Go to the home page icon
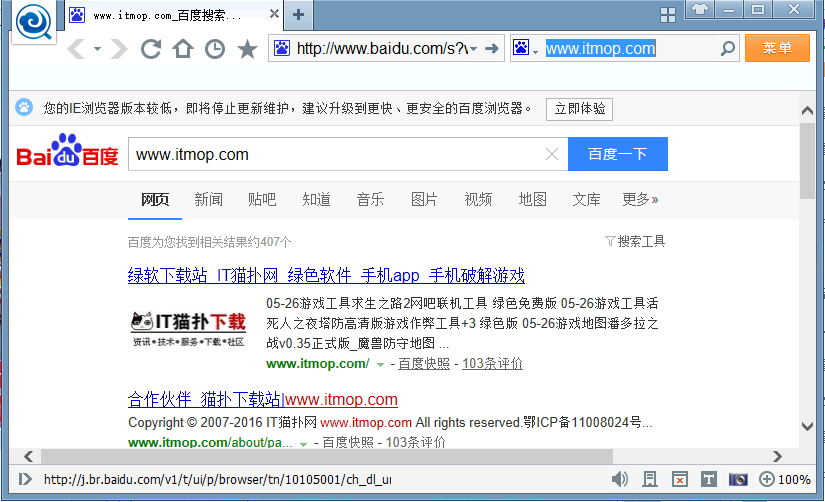 183,49
